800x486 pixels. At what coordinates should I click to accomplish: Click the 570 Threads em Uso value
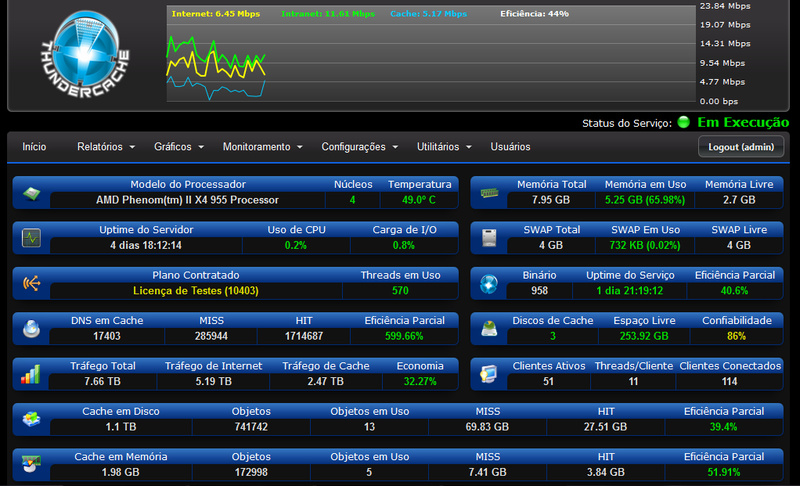tap(400, 291)
